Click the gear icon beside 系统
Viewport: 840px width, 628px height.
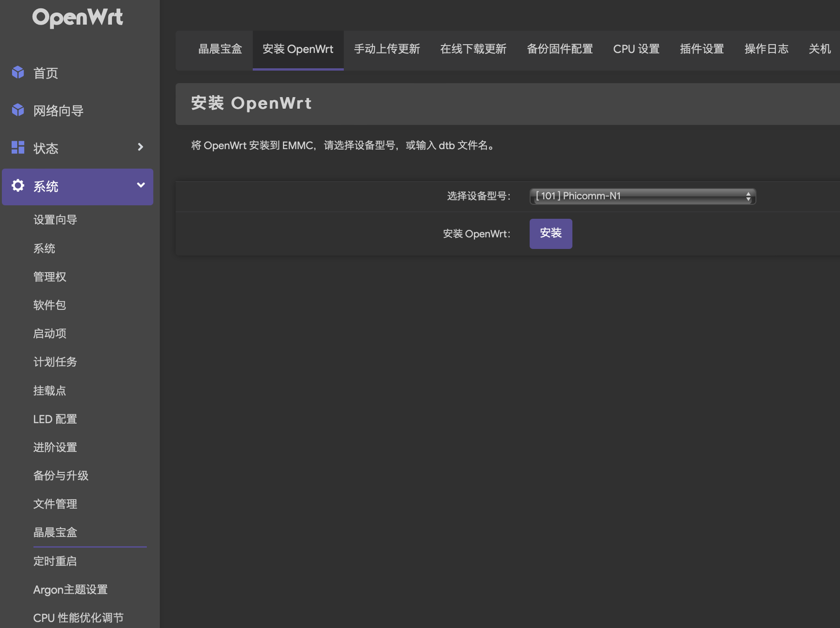[18, 186]
